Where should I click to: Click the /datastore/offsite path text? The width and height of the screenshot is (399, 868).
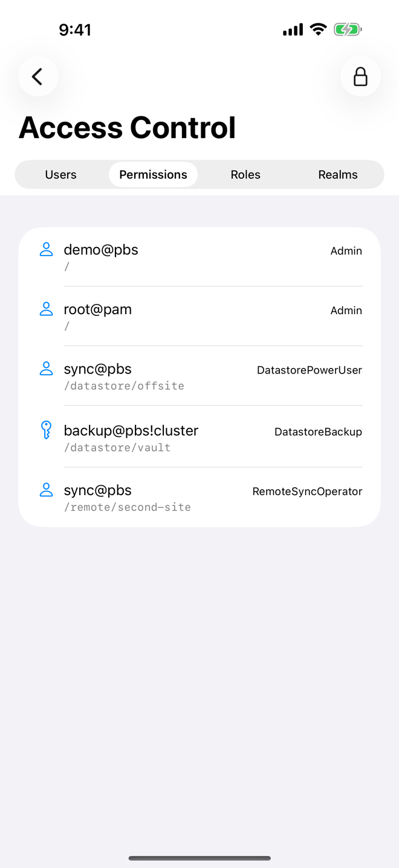pos(124,386)
